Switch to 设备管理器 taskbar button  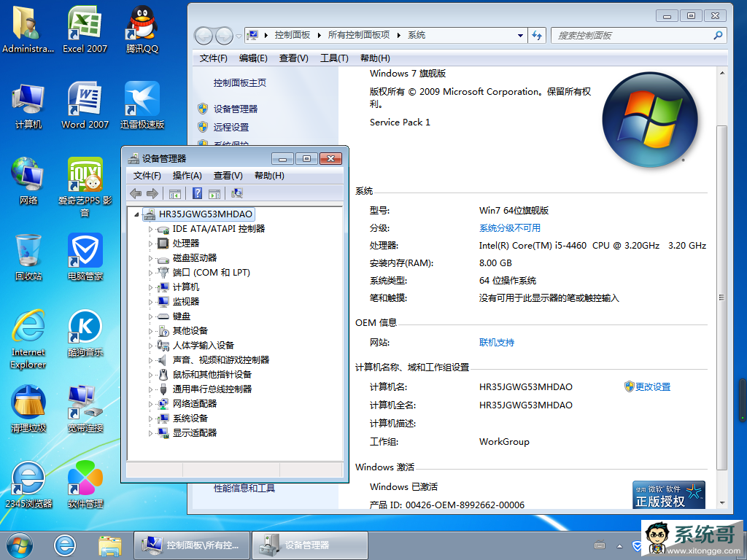click(x=309, y=545)
